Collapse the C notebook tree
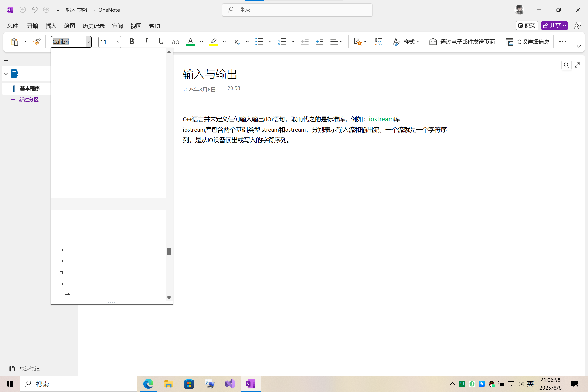588x392 pixels. click(6, 73)
